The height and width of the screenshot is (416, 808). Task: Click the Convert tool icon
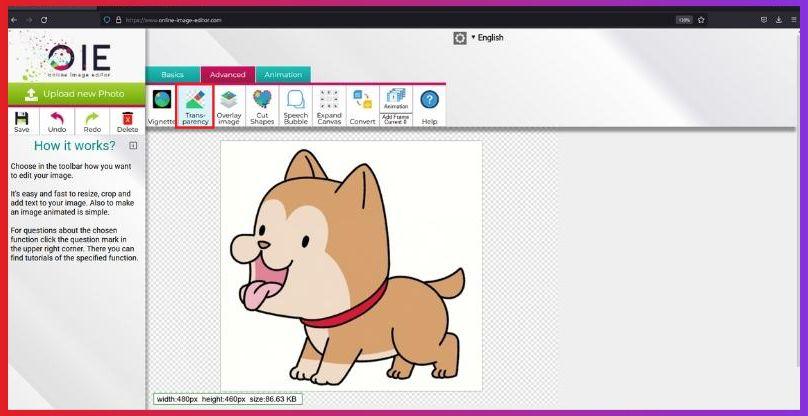click(x=362, y=106)
